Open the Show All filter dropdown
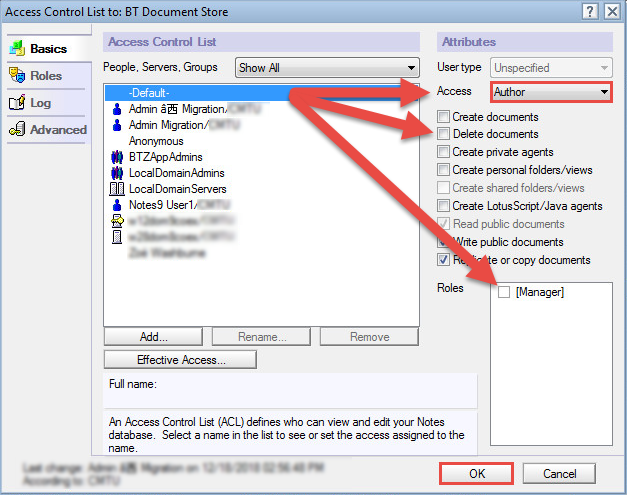 (327, 68)
